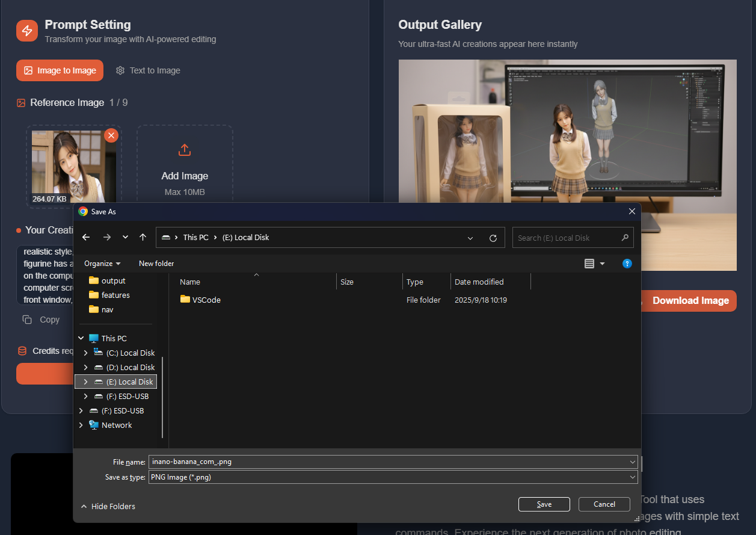Click the Prompt Setting lightning bolt icon
The width and height of the screenshot is (756, 535).
click(26, 30)
